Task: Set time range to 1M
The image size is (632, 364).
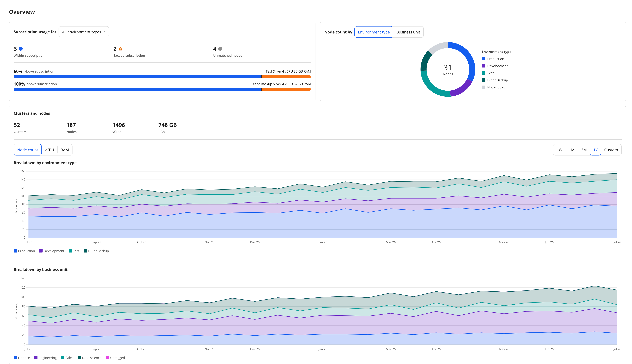Action: coord(572,150)
